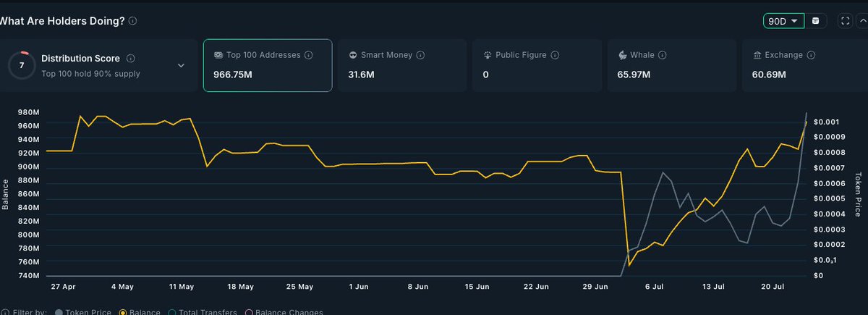The height and width of the screenshot is (315, 868).
Task: Show info icon for Top 100 Addresses
Action: (x=308, y=55)
